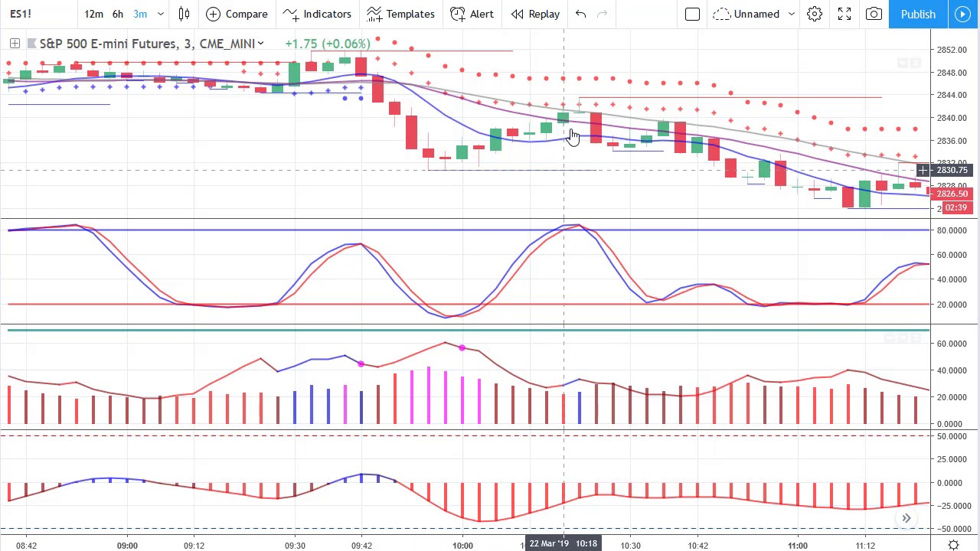The width and height of the screenshot is (980, 551).
Task: Click the 11:00 time axis label
Action: (x=798, y=546)
